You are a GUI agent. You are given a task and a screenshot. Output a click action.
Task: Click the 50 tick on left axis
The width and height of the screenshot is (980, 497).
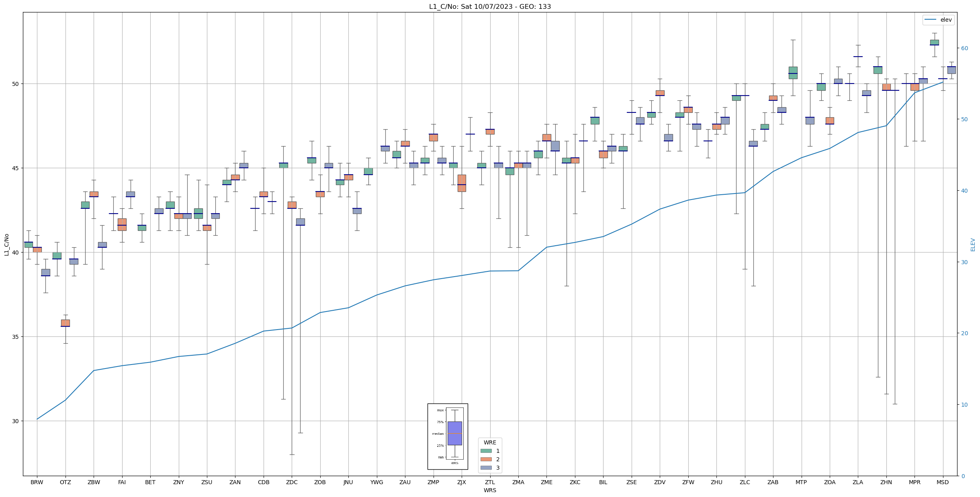[x=16, y=84]
